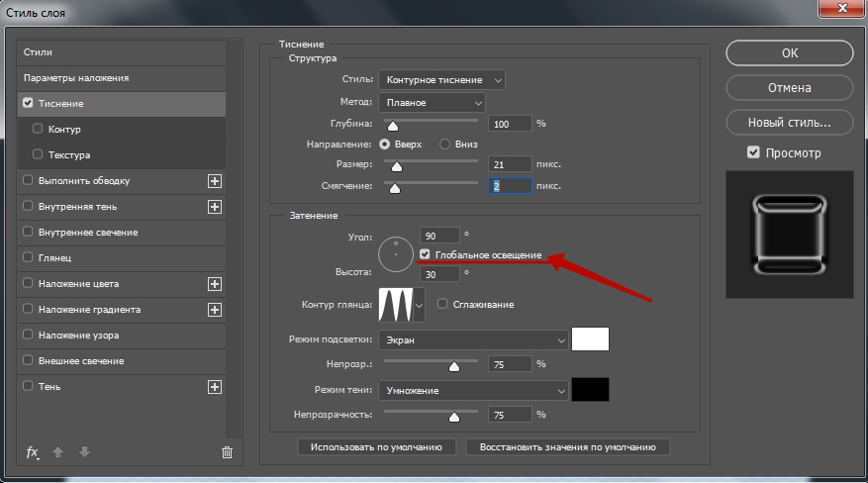Click the Глубина slider handle
Image resolution: width=868 pixels, height=483 pixels.
click(393, 126)
